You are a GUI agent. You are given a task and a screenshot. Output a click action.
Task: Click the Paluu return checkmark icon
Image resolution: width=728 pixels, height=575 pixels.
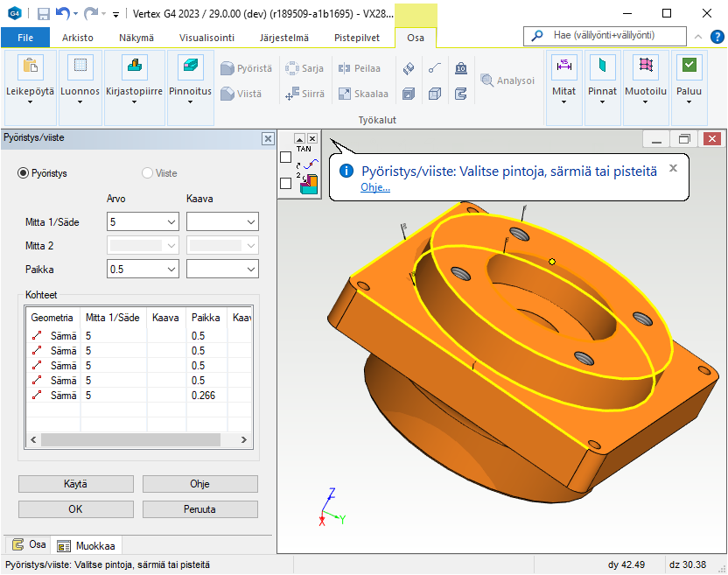689,67
